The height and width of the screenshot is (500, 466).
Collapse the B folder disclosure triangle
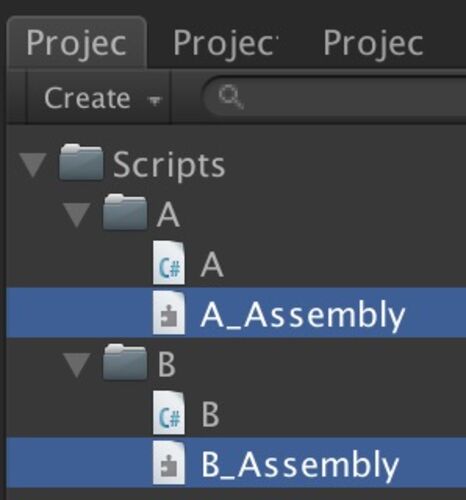pos(77,365)
